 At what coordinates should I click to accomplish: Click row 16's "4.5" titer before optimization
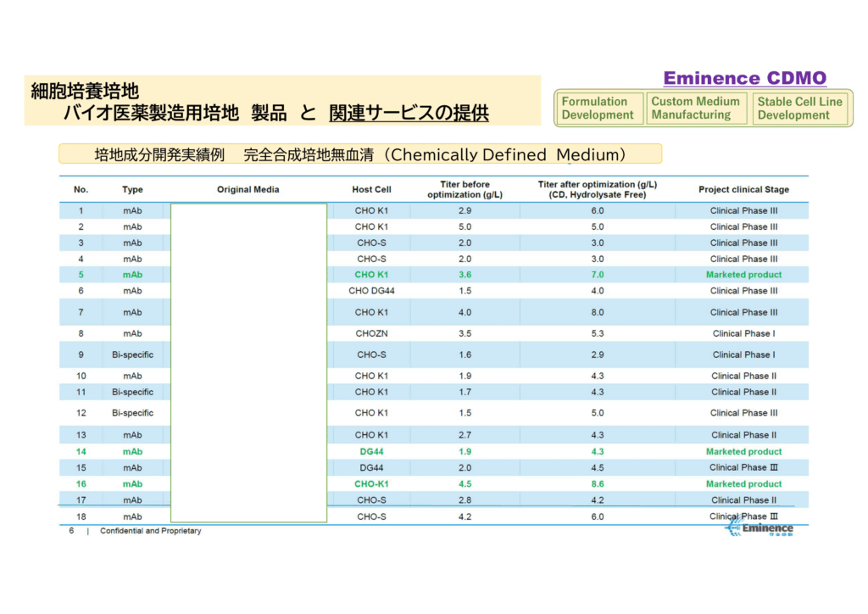click(465, 484)
